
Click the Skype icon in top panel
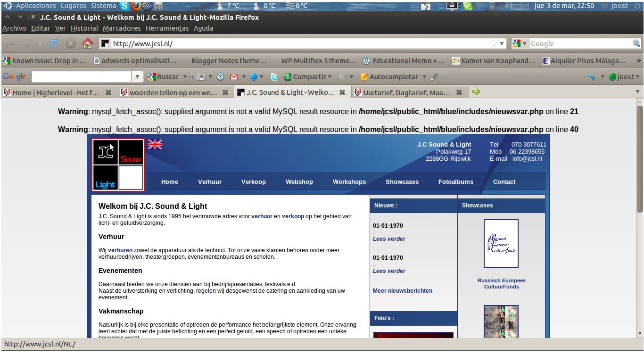tap(124, 6)
